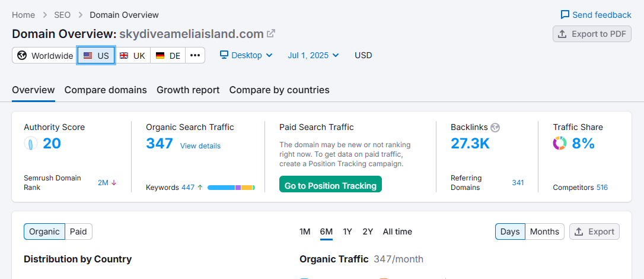Open the Desktop device dropdown
This screenshot has height=279, width=644.
(x=246, y=55)
